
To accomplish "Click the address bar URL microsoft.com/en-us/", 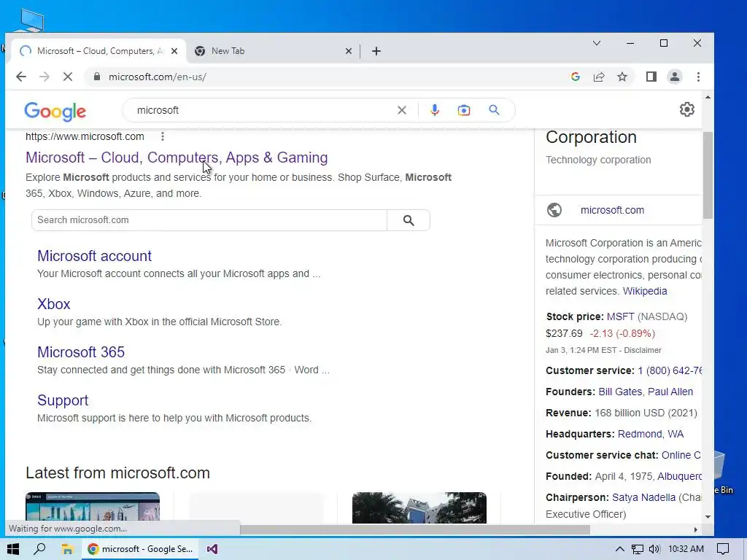I will point(158,77).
